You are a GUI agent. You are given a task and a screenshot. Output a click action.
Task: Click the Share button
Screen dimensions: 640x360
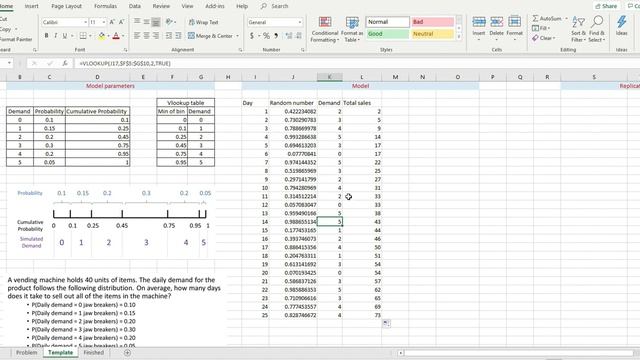click(606, 6)
